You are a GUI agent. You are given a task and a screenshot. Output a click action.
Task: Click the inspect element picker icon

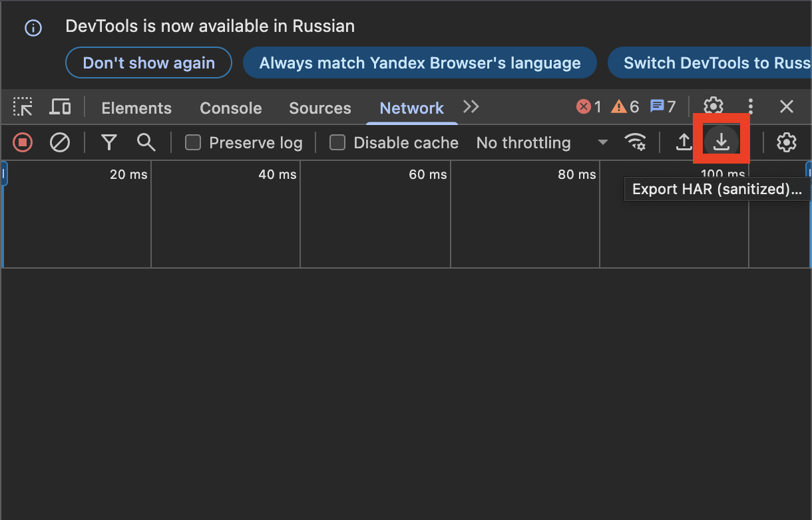tap(23, 107)
